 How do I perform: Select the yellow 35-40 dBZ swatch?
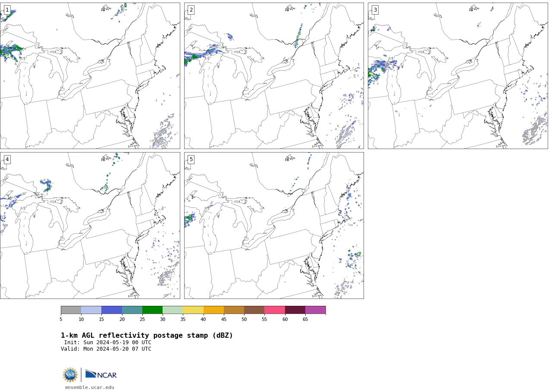(193, 310)
